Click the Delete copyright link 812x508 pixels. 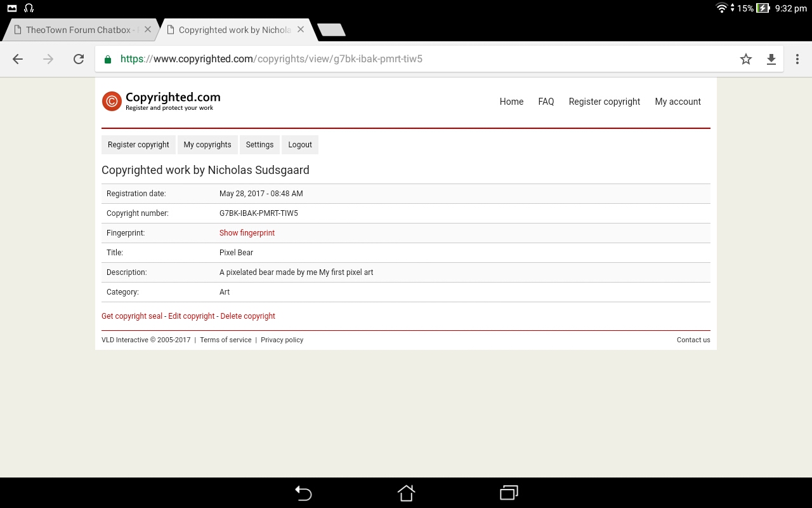(x=248, y=316)
